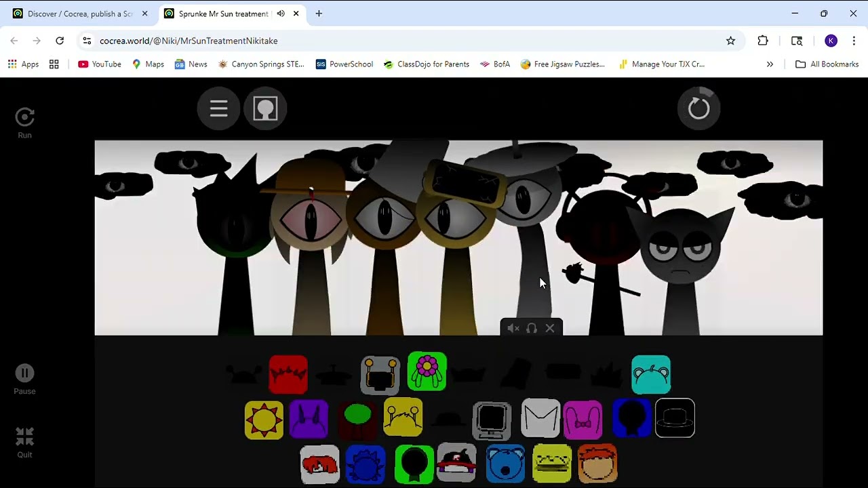Open the News bookmark
868x488 pixels.
191,64
